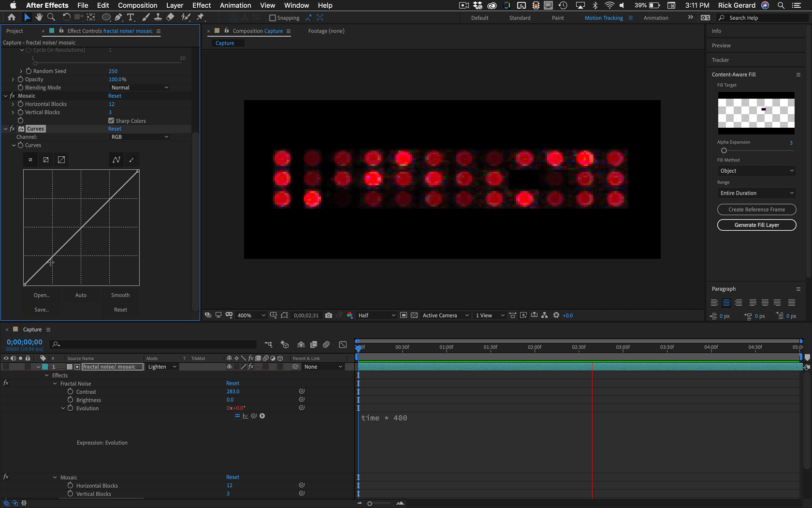This screenshot has width=812, height=508.
Task: Uncheck the Sharp Colors checkbox
Action: click(x=111, y=120)
